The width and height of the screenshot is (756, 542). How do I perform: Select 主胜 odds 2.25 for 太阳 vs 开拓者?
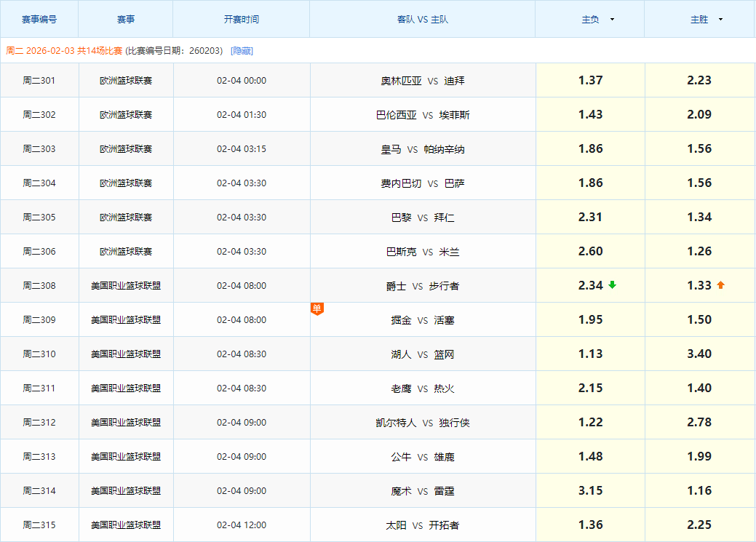[x=699, y=525]
